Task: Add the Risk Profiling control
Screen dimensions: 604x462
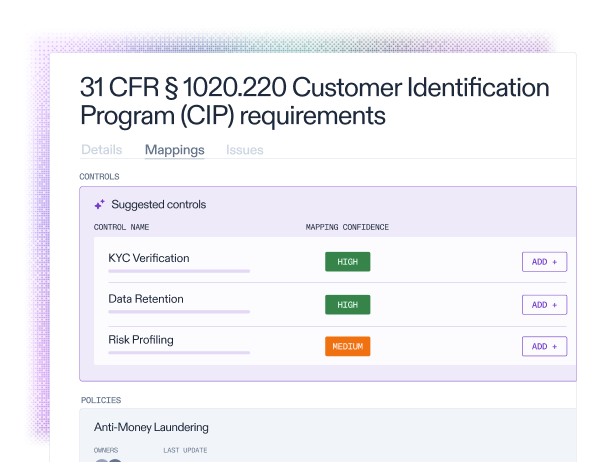Action: click(544, 346)
